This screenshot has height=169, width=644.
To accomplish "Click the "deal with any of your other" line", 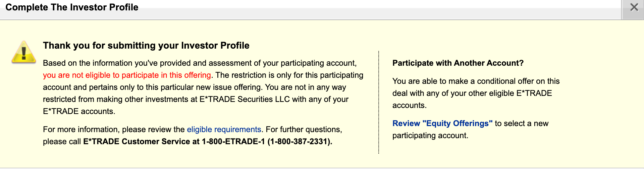I will [x=453, y=93].
